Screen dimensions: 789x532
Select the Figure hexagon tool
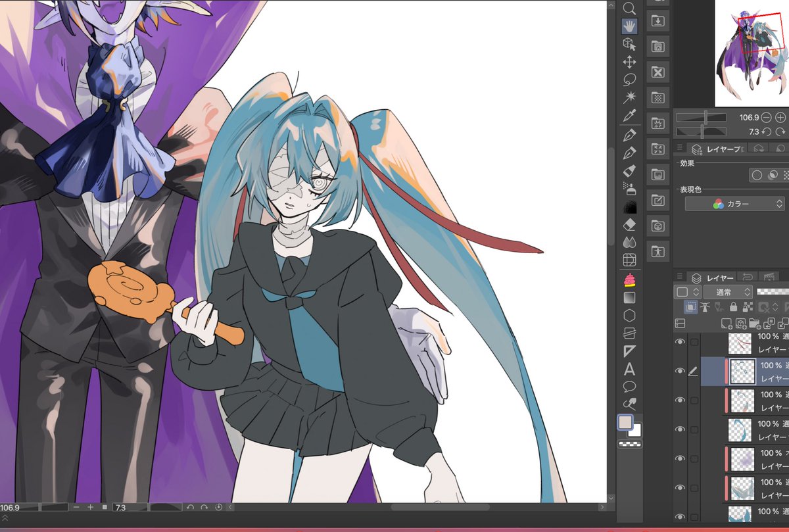[629, 316]
